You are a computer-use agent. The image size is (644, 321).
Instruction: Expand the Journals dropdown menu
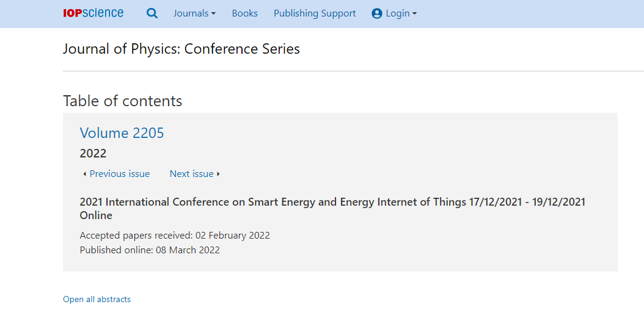click(194, 13)
